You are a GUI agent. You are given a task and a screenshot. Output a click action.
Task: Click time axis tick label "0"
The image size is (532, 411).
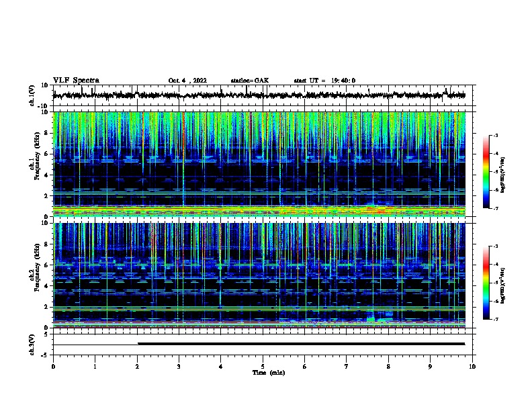[53, 367]
